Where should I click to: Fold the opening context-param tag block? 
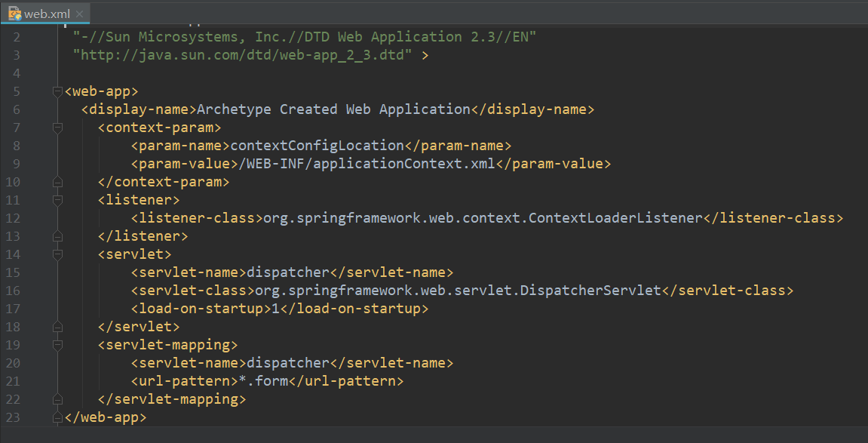[x=57, y=128]
